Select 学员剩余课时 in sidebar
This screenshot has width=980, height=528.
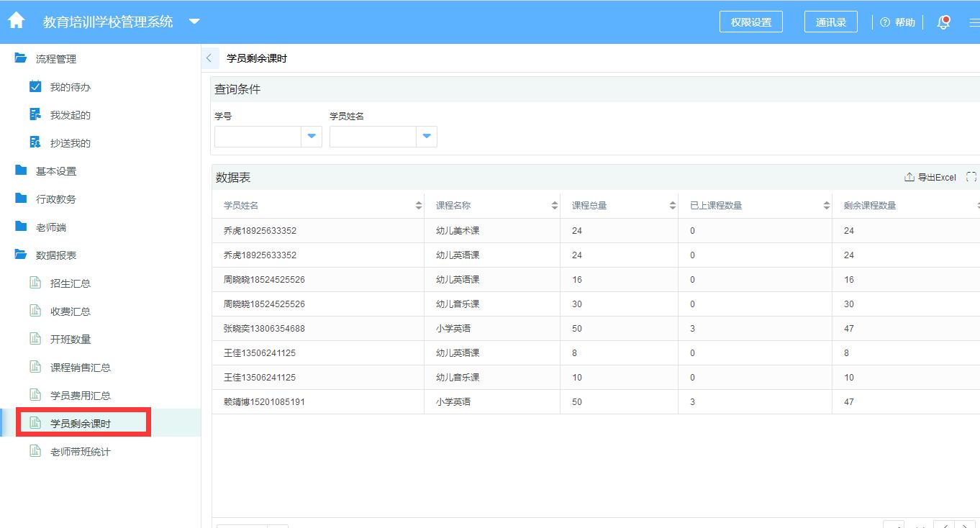81,424
